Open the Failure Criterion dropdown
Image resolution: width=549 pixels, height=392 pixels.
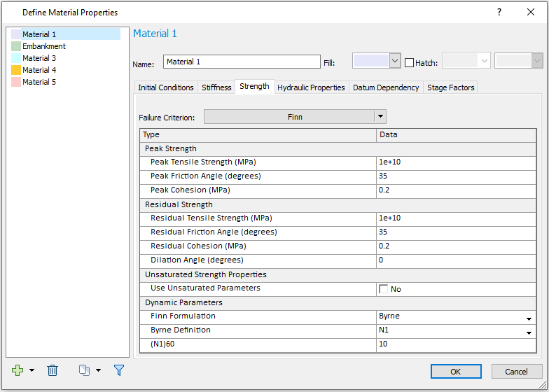[380, 117]
